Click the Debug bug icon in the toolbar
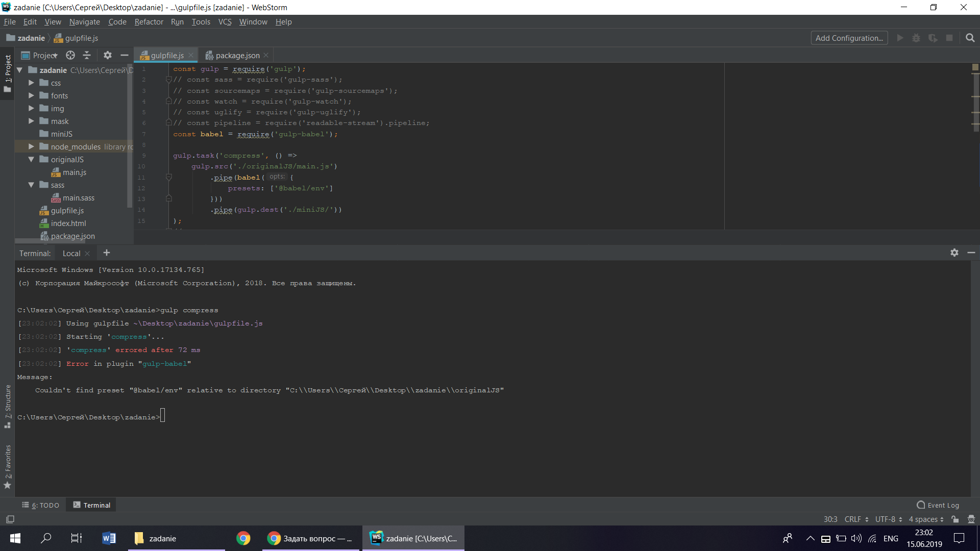980x551 pixels. click(916, 38)
